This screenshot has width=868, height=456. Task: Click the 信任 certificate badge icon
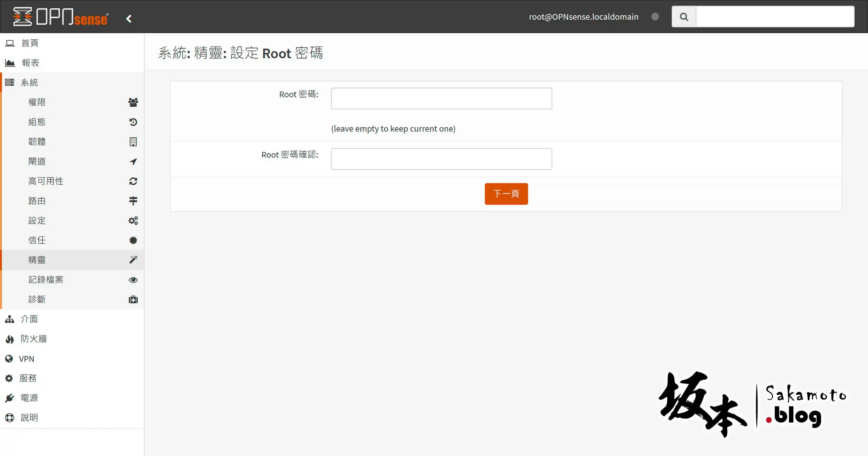pos(133,240)
